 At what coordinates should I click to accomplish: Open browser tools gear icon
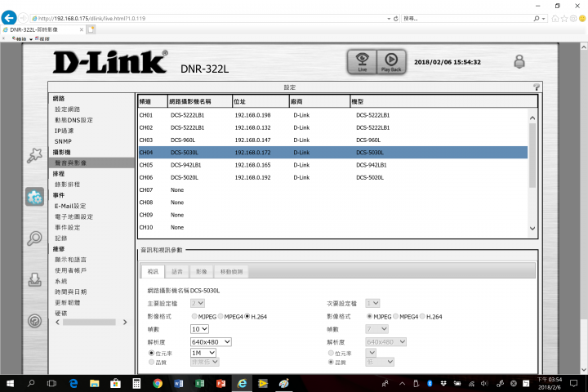coord(573,19)
